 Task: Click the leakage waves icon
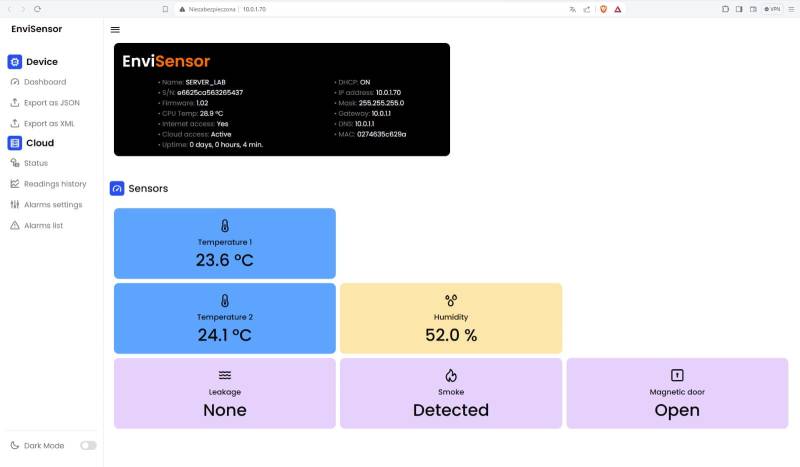(225, 375)
